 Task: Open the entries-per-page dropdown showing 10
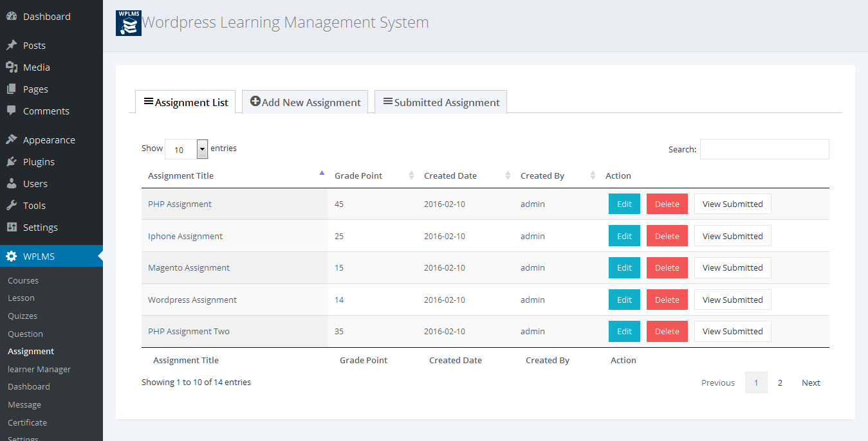187,149
